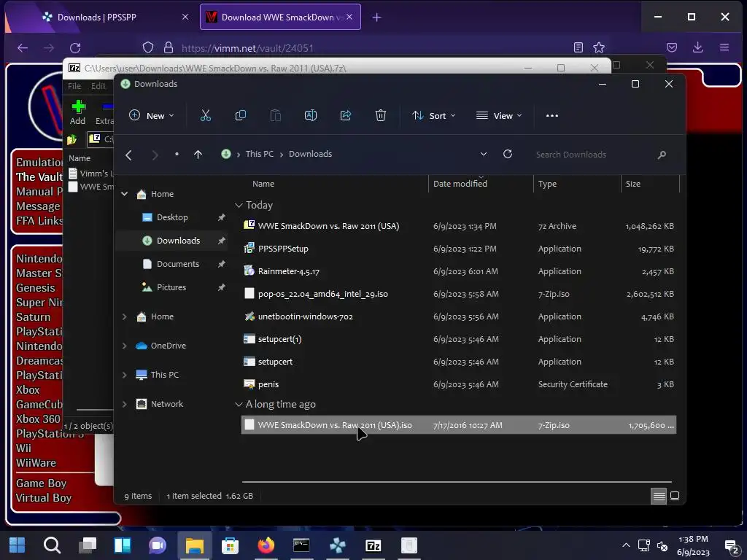
Task: Click the Copy icon in Explorer toolbar
Action: coord(241,116)
